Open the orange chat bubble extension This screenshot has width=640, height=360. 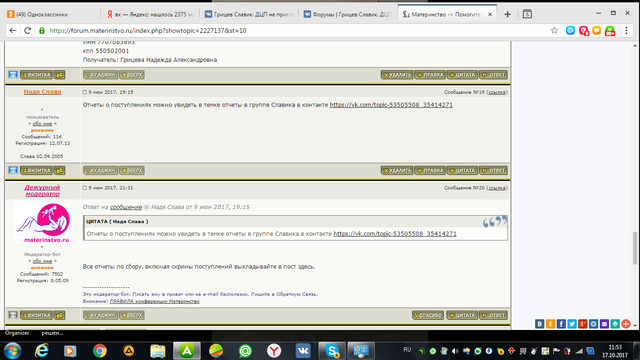coord(597,30)
